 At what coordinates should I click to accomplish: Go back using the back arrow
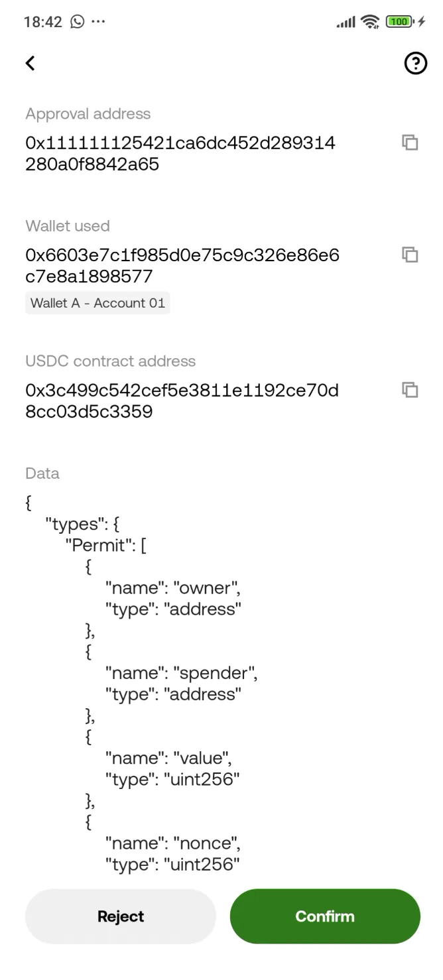pyautogui.click(x=30, y=63)
